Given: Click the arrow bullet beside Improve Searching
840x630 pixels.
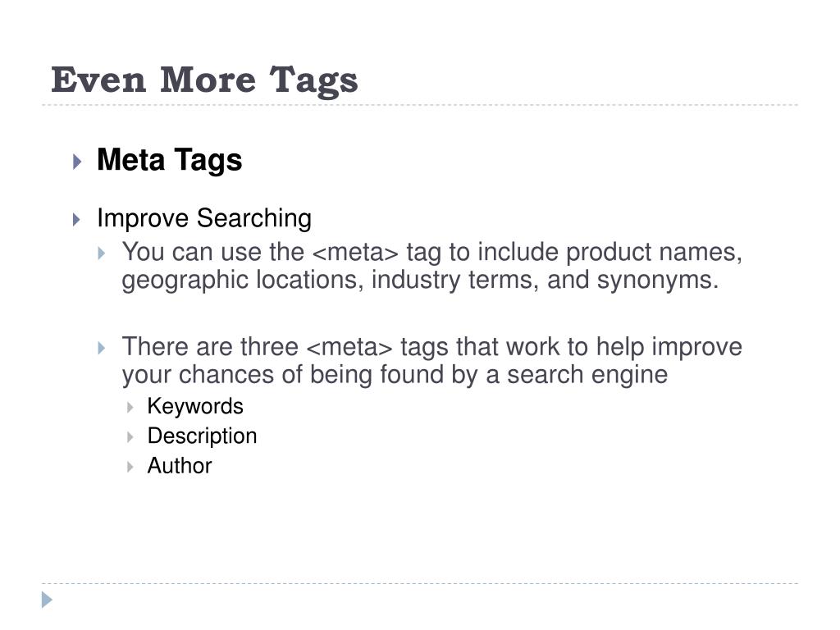Looking at the screenshot, I should (x=76, y=219).
